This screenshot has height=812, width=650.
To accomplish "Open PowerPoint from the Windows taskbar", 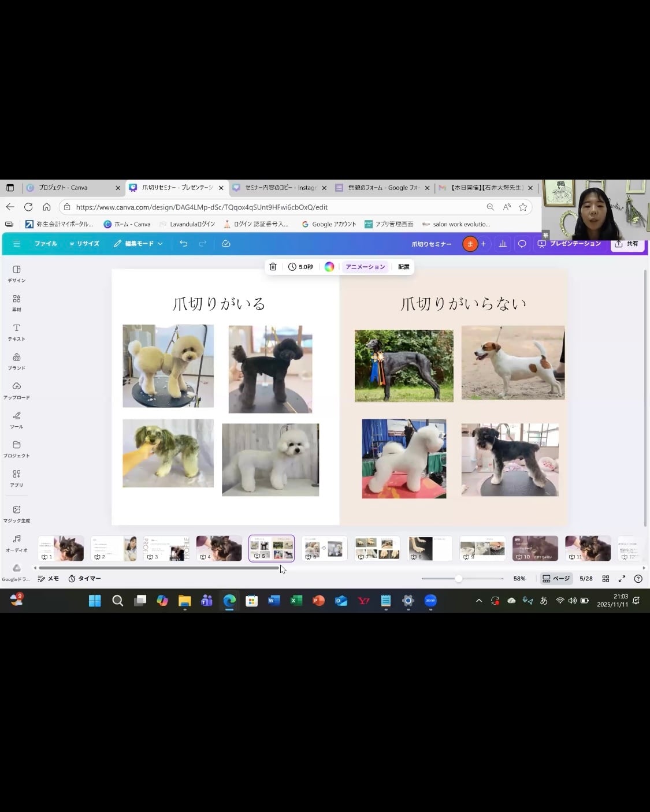I will [318, 601].
